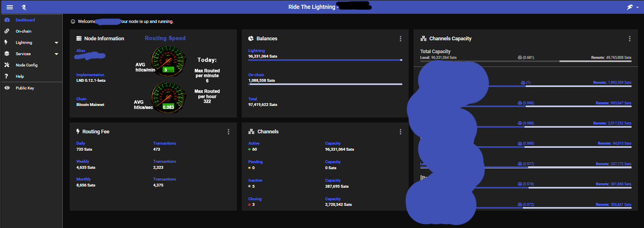
Task: Go to Dashboard in sidebar
Action: tap(25, 20)
